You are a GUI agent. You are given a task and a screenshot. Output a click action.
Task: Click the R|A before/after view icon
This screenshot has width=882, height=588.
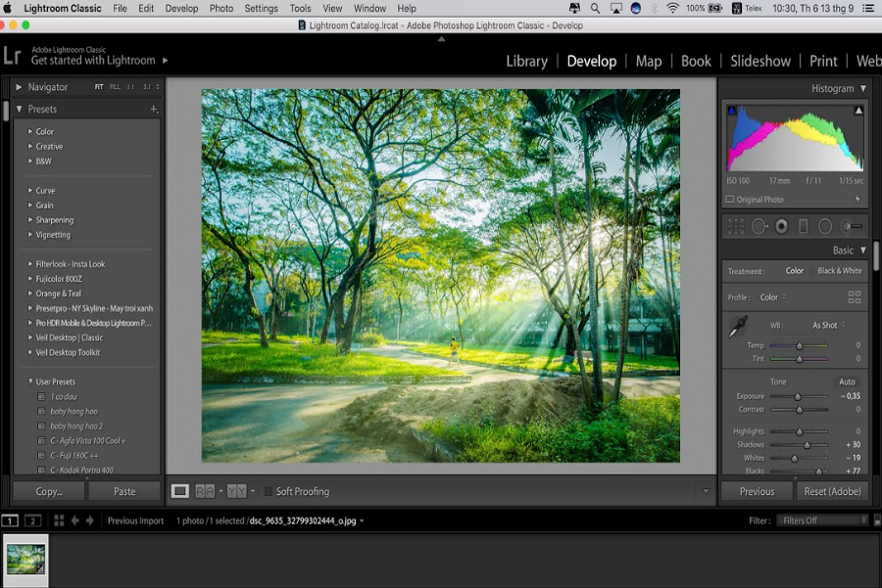205,491
